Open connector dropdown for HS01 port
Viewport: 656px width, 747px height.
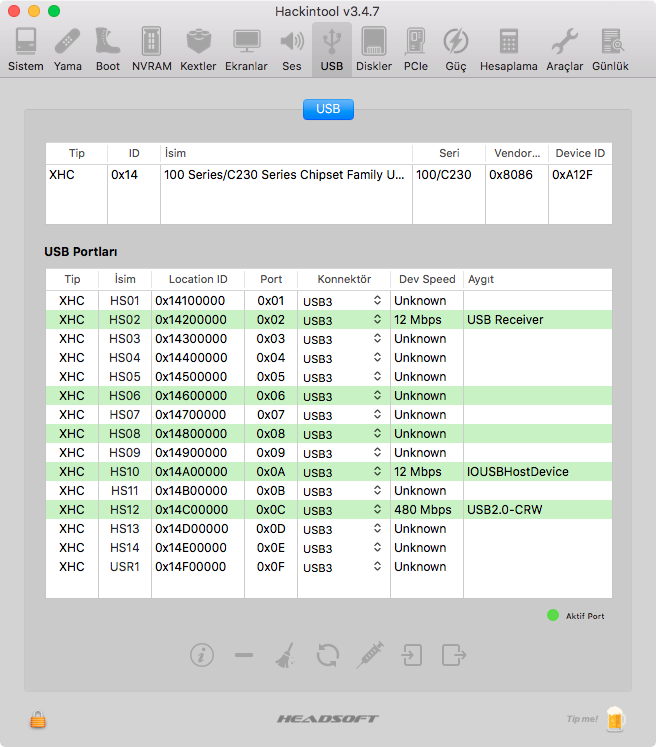(x=343, y=301)
